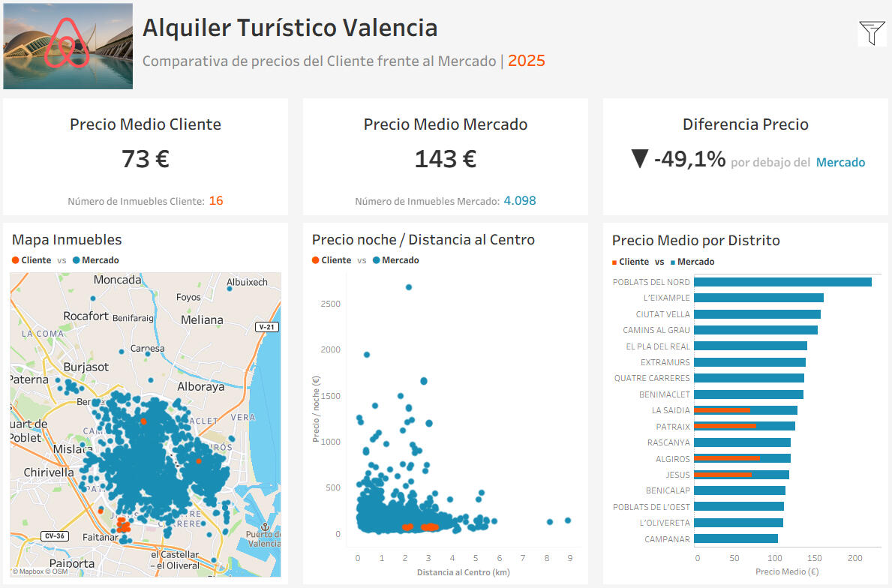The image size is (892, 588).
Task: Click the blue Mercado link in Diferencia Precio
Action: click(840, 163)
